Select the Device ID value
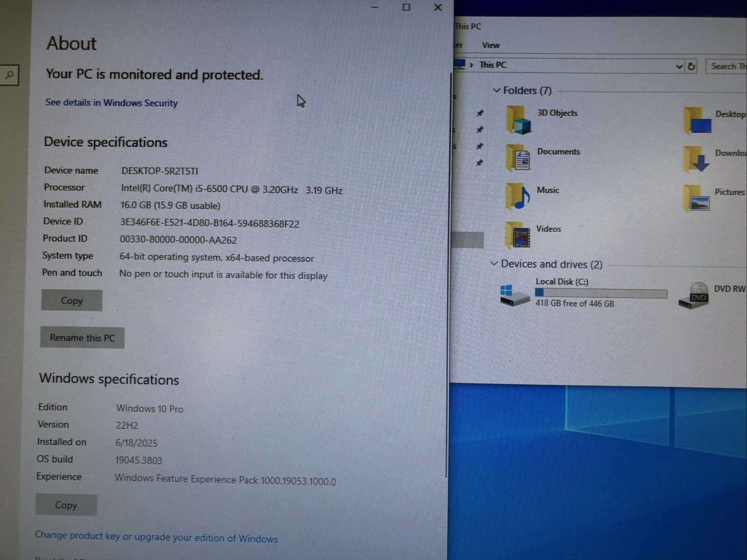Image resolution: width=747 pixels, height=560 pixels. 209,223
